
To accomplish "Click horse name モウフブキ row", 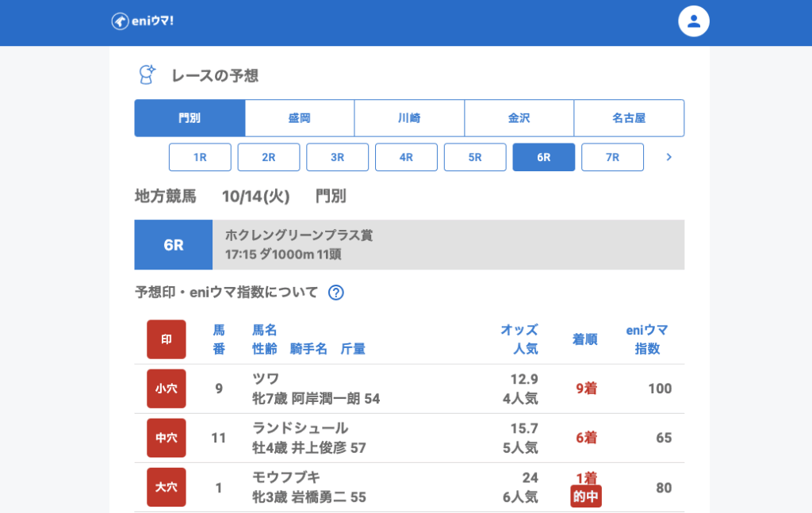I will (x=286, y=477).
